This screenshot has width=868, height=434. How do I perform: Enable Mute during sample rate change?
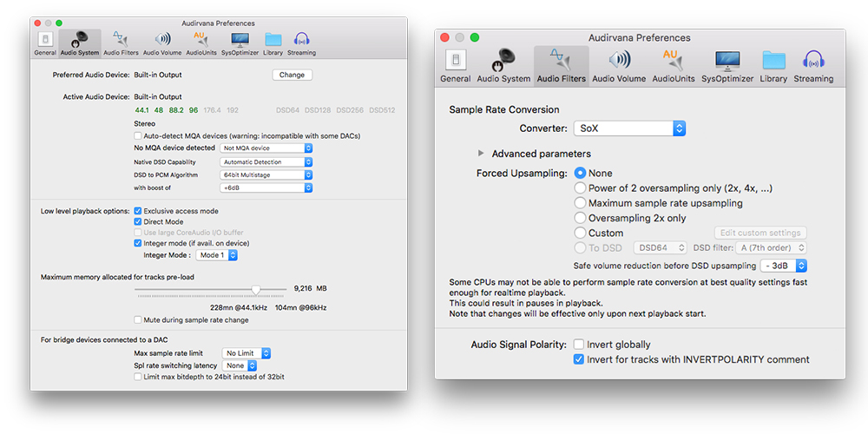138,320
